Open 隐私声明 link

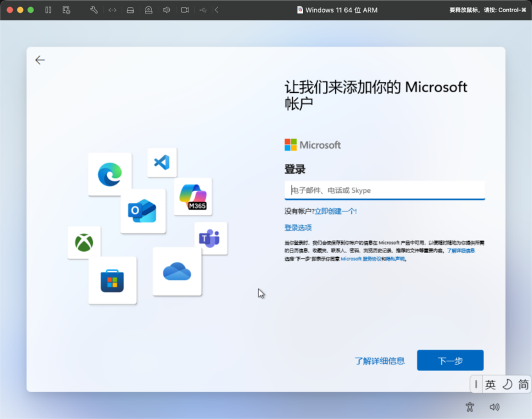coord(395,259)
